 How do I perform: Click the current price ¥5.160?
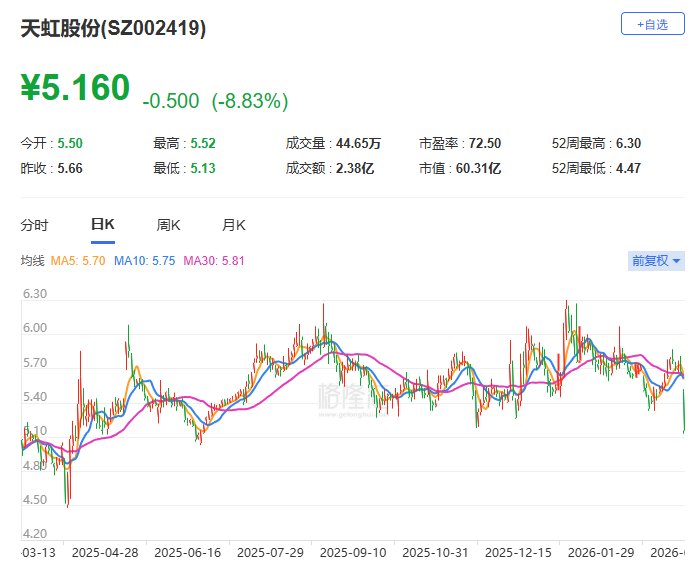pyautogui.click(x=76, y=88)
